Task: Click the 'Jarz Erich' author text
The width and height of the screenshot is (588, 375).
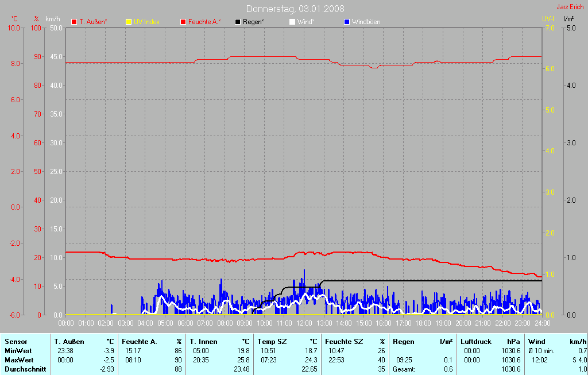Action: point(570,7)
